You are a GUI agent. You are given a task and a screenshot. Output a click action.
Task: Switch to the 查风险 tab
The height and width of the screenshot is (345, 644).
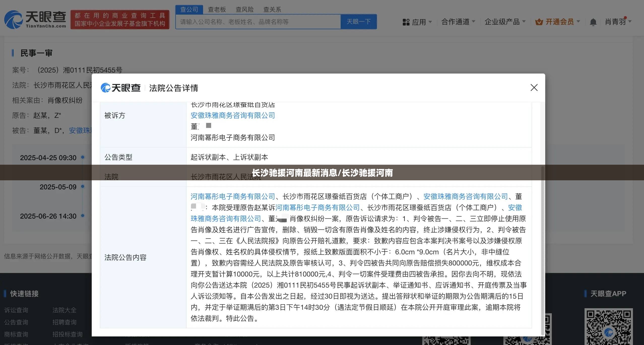[244, 10]
